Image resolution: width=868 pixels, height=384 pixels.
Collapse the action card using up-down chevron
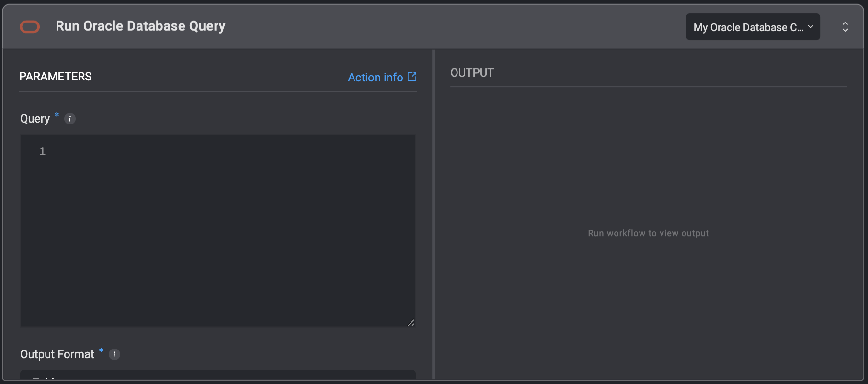(845, 27)
